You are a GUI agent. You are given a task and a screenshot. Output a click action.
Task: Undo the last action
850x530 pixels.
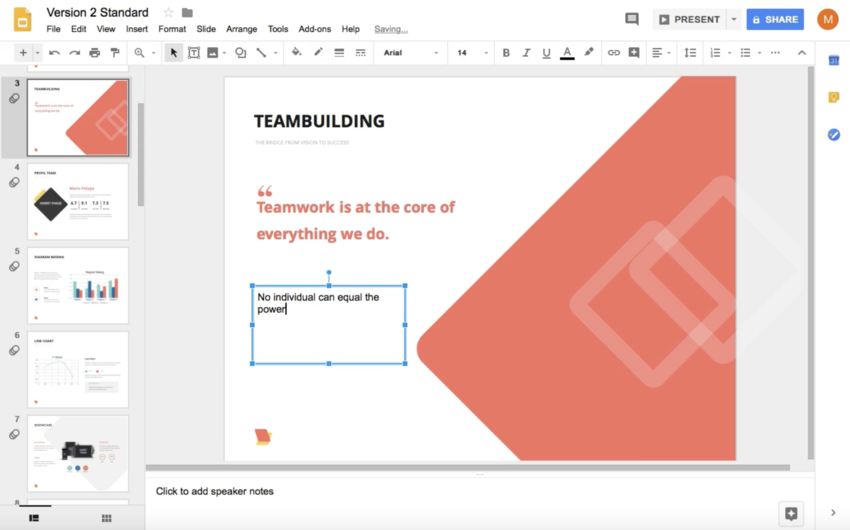pyautogui.click(x=54, y=53)
